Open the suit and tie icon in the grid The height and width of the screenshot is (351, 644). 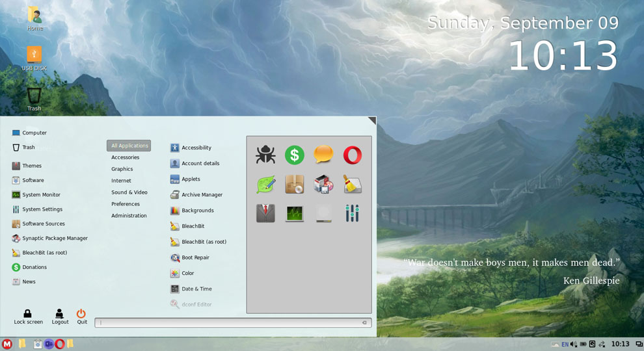point(265,213)
